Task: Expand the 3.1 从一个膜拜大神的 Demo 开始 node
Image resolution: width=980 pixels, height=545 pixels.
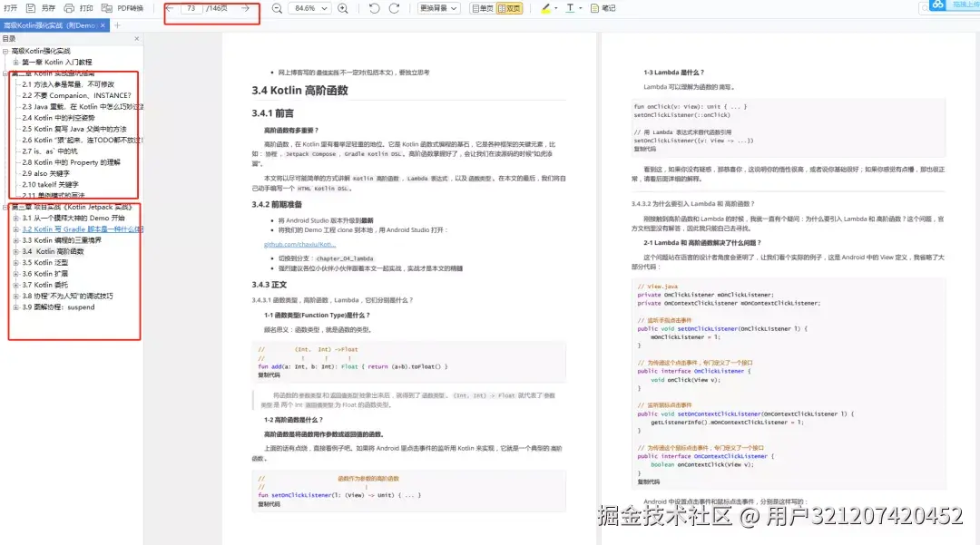Action: tap(15, 219)
